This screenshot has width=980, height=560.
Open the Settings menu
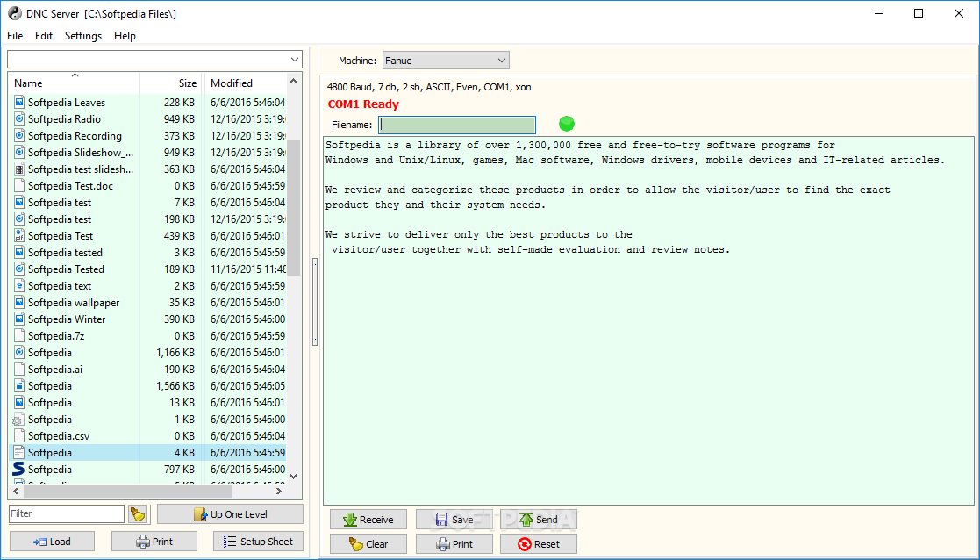pos(83,36)
